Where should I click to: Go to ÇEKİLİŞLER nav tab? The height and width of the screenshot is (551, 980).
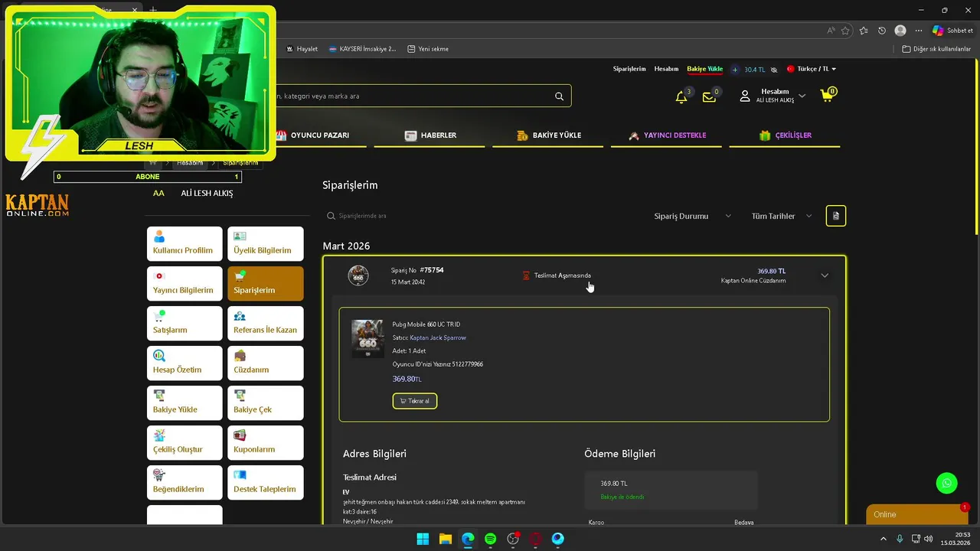pyautogui.click(x=785, y=135)
